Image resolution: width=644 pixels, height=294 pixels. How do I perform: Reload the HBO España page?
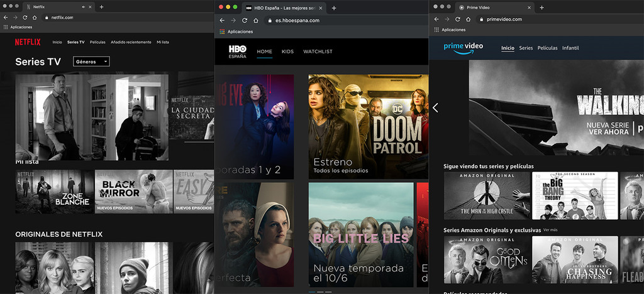pyautogui.click(x=245, y=20)
